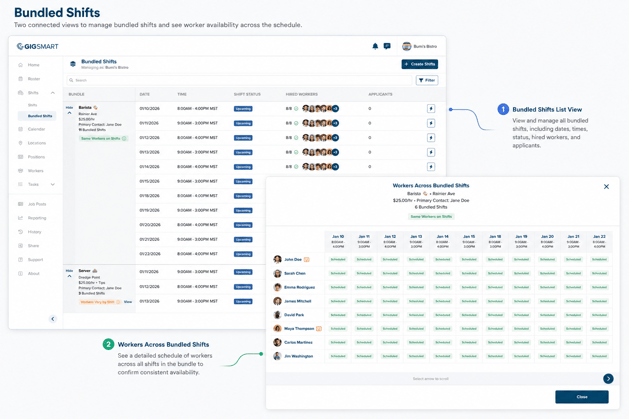Click the Share sidebar icon
Screen dimensions: 629x419
[20, 245]
